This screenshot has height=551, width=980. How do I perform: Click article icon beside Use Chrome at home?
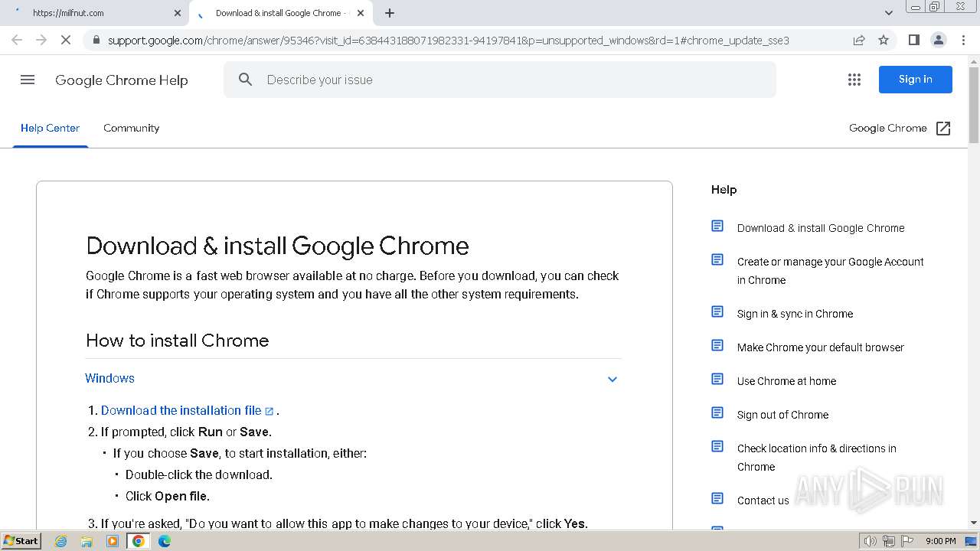coord(717,379)
